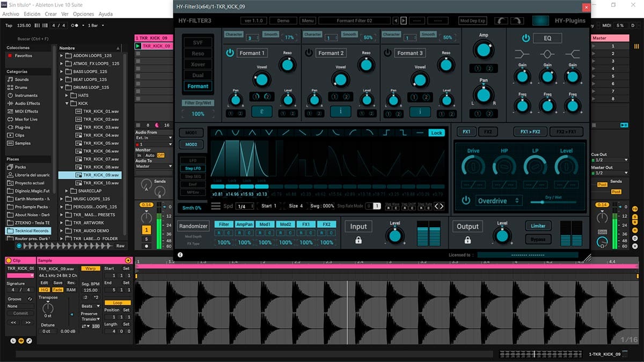Open Clips category in browser

pyautogui.click(x=19, y=136)
